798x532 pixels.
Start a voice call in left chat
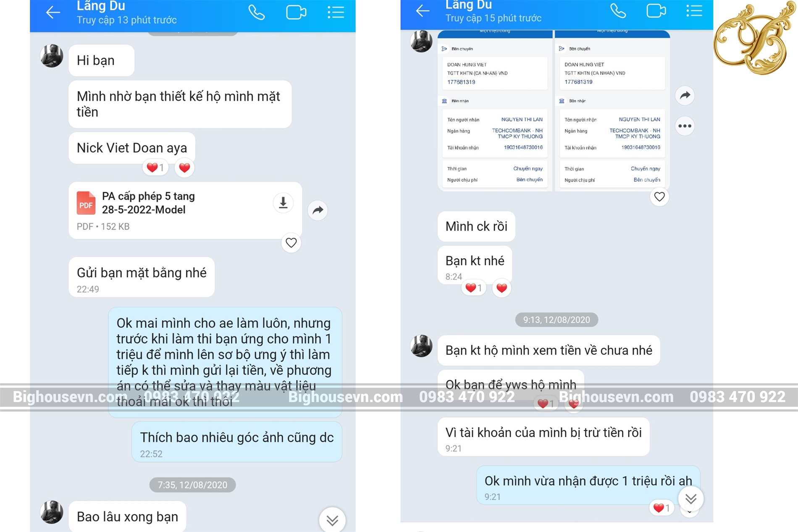click(256, 12)
